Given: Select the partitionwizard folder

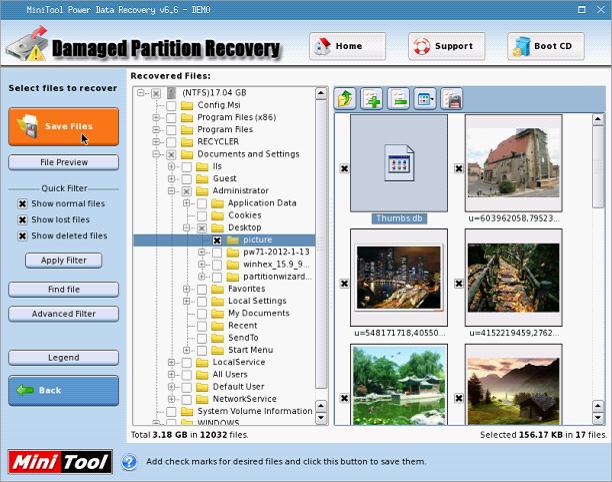Looking at the screenshot, I should (x=277, y=277).
